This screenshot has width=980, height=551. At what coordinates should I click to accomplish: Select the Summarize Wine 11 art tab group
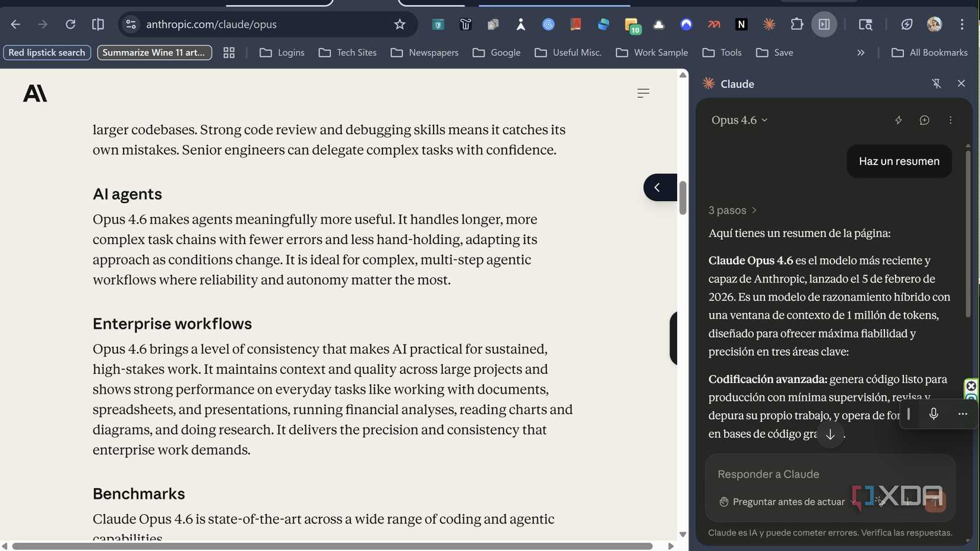click(x=154, y=52)
